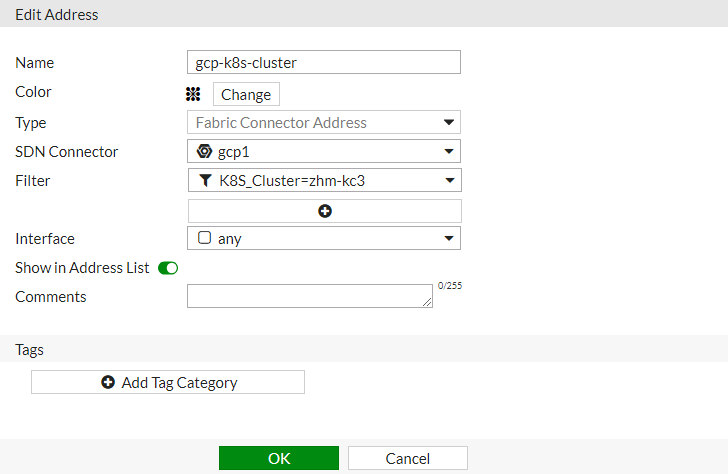Click the Name label text
Viewport: 728px width, 474px height.
click(35, 63)
